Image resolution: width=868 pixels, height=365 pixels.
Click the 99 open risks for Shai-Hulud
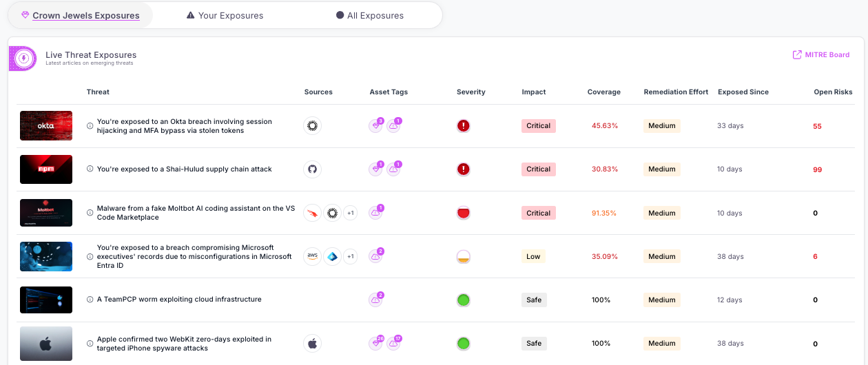[x=817, y=169]
